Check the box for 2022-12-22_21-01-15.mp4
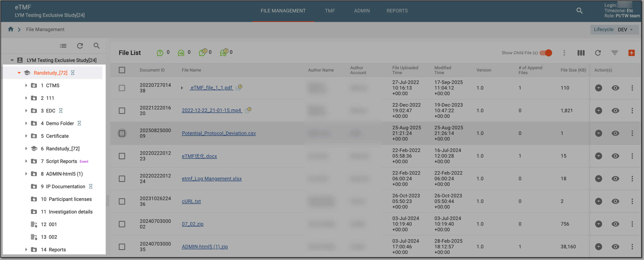644x260 pixels. pos(122,111)
